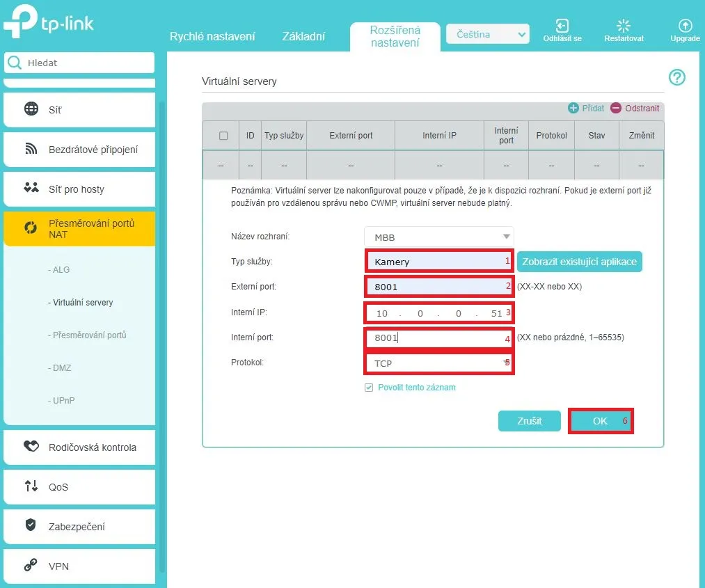Click the Upgrade arrow icon
The image size is (705, 588).
685,26
